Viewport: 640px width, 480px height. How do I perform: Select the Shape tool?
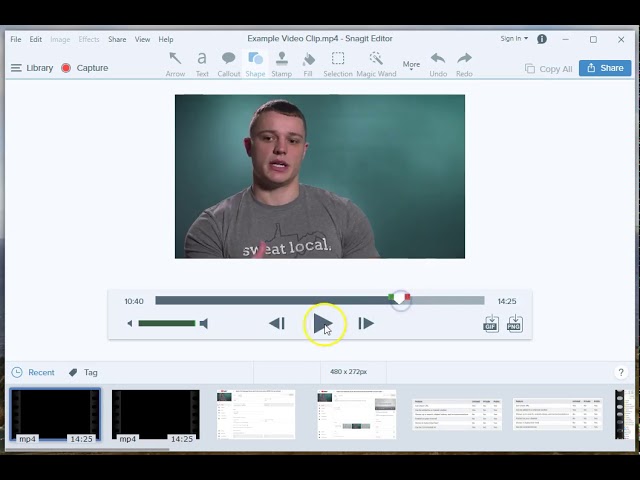click(256, 64)
